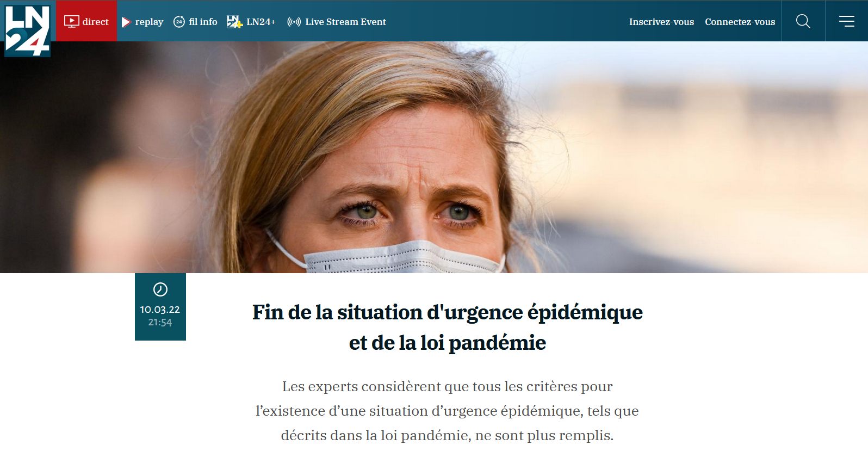Go to the direct live tab
The height and width of the screenshot is (457, 868).
coord(87,21)
